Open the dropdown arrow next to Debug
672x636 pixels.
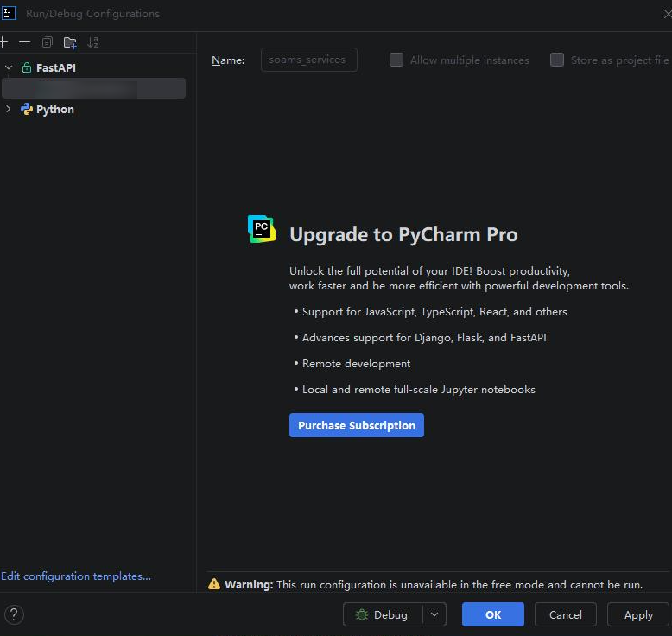[x=434, y=615]
